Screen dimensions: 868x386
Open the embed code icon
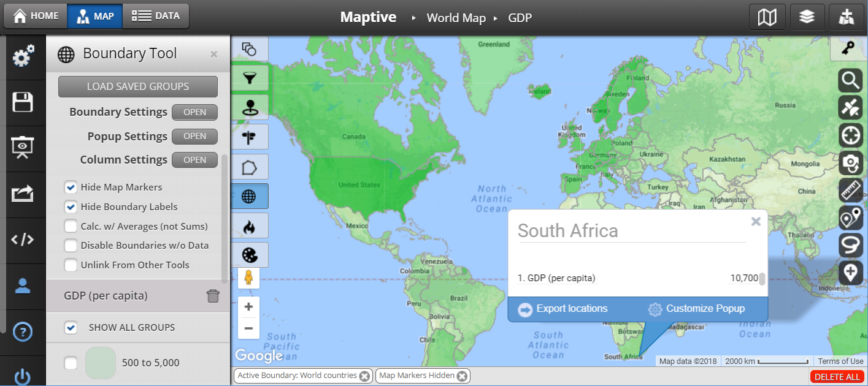(x=23, y=240)
